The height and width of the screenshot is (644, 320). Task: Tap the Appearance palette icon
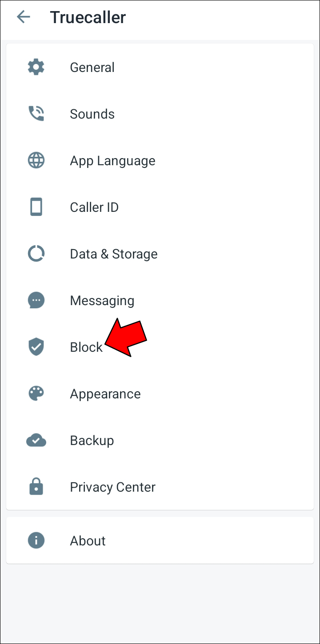36,394
